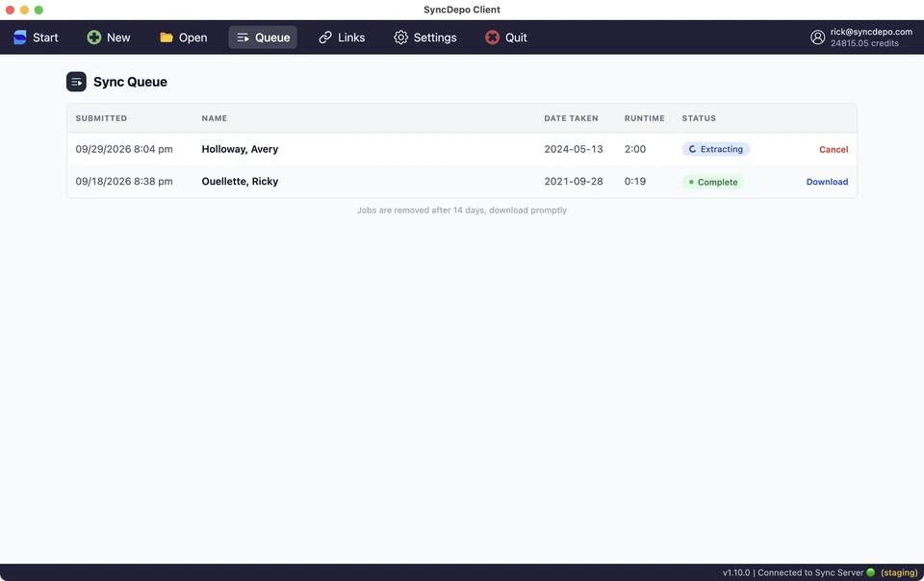This screenshot has height=581, width=924.
Task: Click the DATE TAKEN column header
Action: (x=571, y=118)
